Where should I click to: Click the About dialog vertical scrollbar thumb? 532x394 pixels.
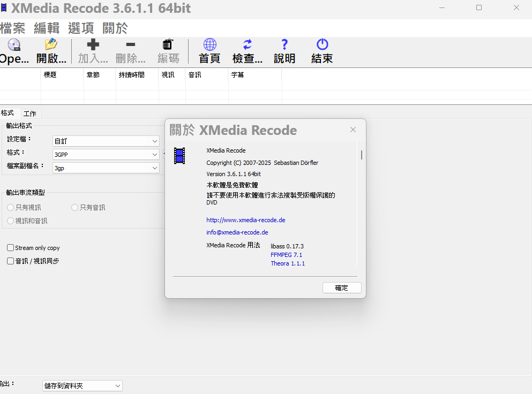362,155
